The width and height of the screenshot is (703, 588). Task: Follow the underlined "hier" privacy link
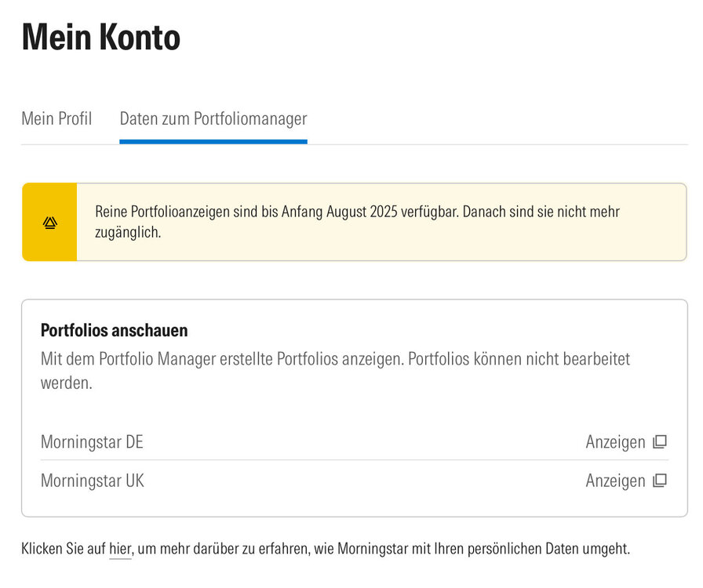click(120, 549)
